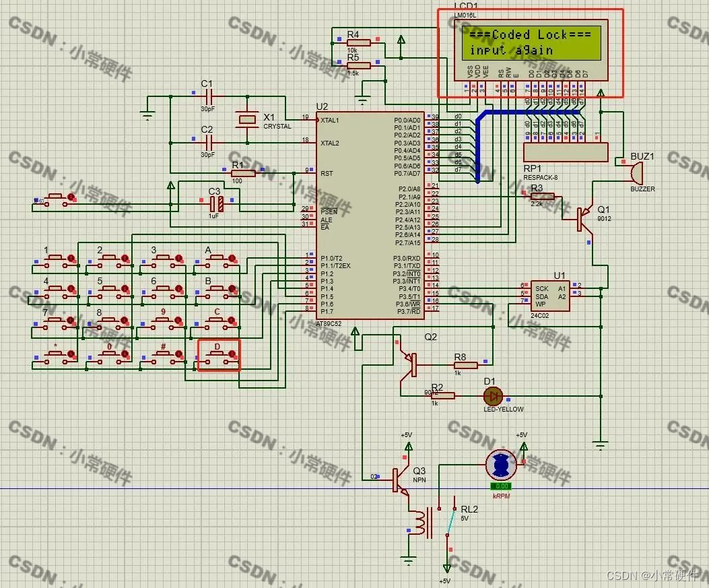This screenshot has height=588, width=709.
Task: Click keypad button 5
Action: (x=110, y=292)
